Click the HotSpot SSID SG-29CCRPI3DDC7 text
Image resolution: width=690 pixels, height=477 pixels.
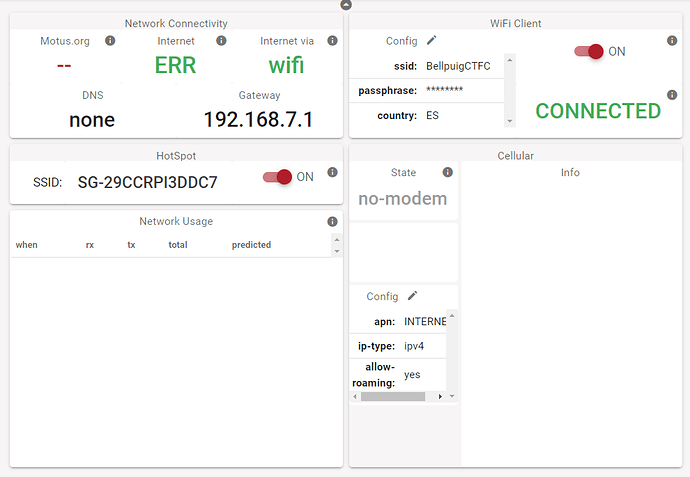point(147,183)
